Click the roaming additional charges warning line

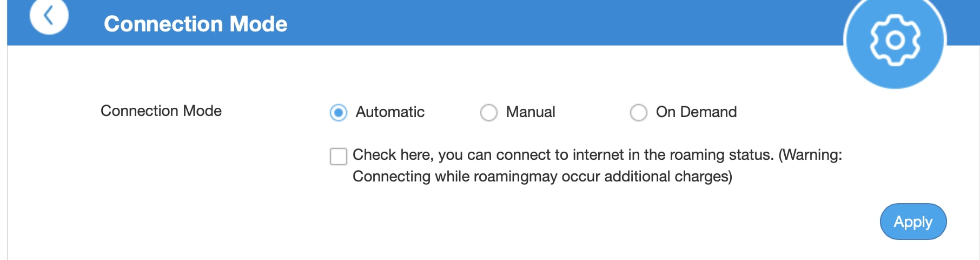tap(542, 177)
